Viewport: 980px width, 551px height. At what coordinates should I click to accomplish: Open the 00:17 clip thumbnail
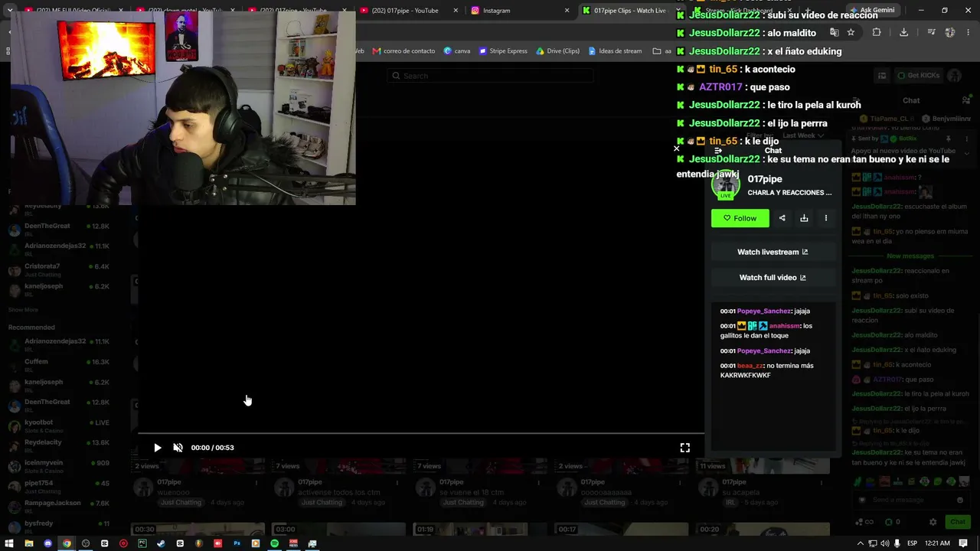click(x=622, y=530)
